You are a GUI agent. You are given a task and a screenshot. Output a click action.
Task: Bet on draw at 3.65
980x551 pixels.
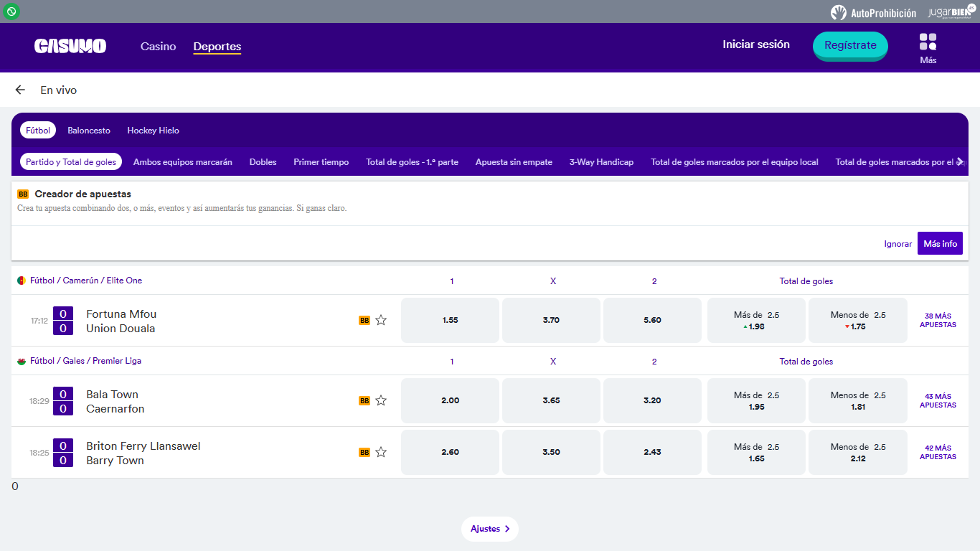pyautogui.click(x=551, y=400)
